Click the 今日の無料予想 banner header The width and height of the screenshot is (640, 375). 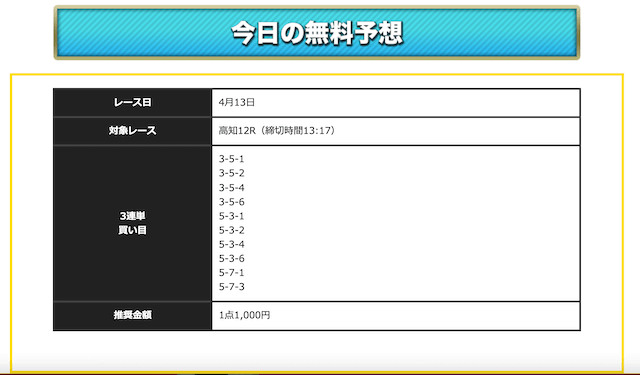coord(317,33)
